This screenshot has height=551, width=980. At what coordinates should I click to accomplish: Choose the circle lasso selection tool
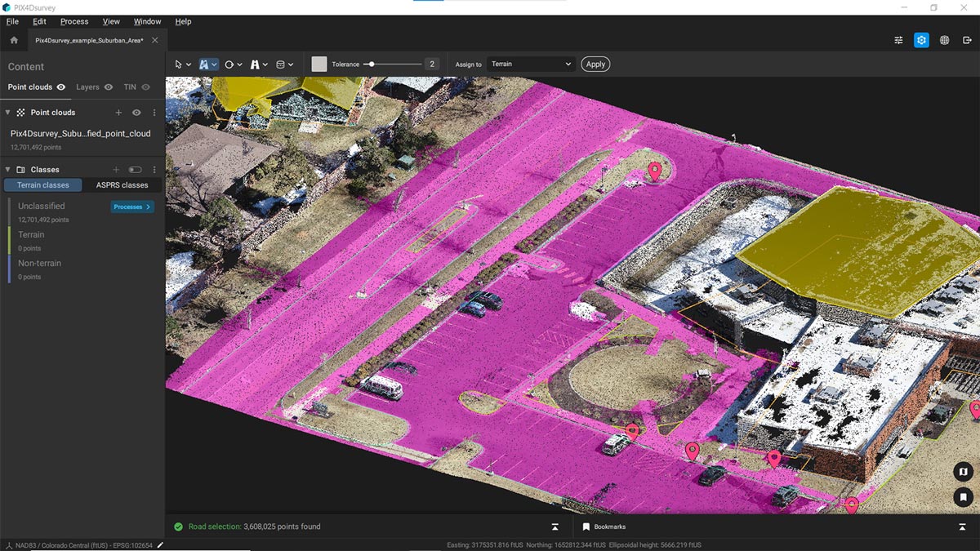pos(229,64)
